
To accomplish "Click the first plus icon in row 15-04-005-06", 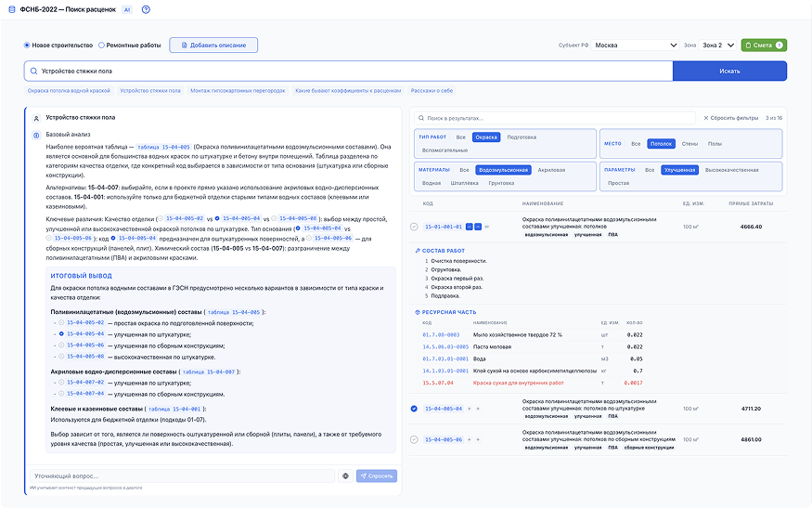I will click(x=470, y=439).
